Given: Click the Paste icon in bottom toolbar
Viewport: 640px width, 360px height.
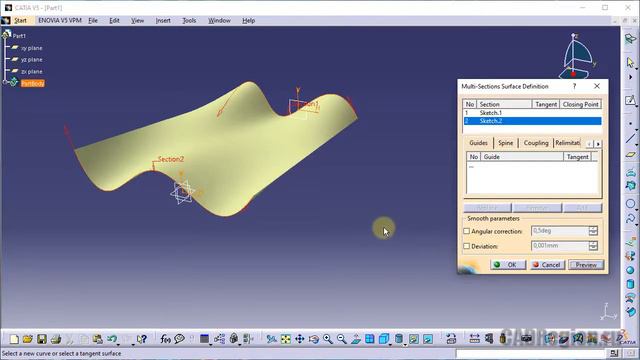Looking at the screenshot, I should (98, 339).
